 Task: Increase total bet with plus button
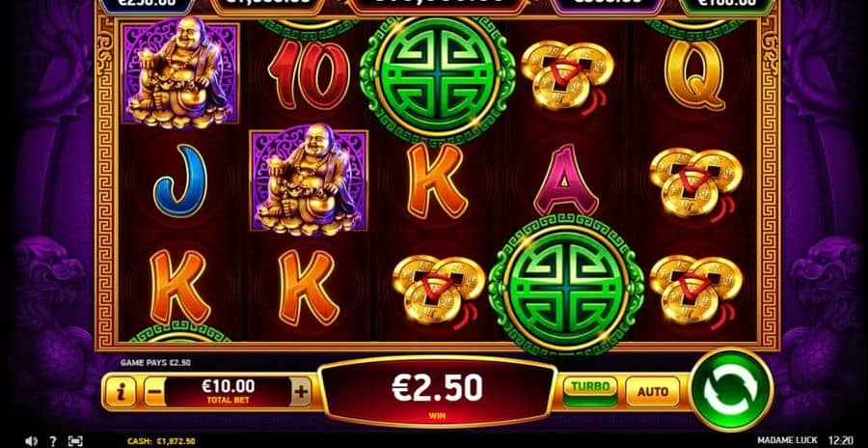click(x=301, y=392)
